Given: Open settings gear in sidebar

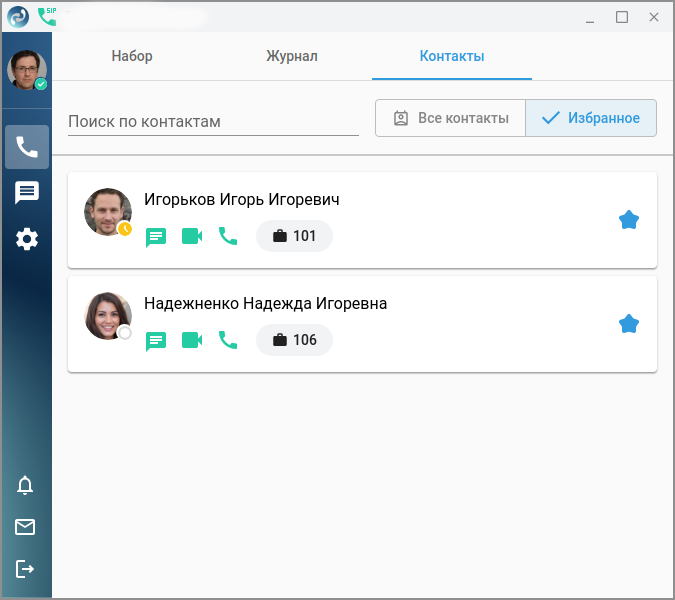Looking at the screenshot, I should click(x=27, y=239).
